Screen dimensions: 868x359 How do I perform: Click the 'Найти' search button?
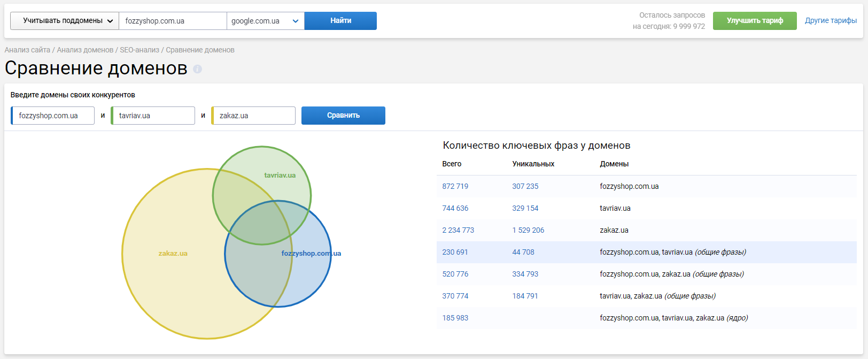pos(340,21)
